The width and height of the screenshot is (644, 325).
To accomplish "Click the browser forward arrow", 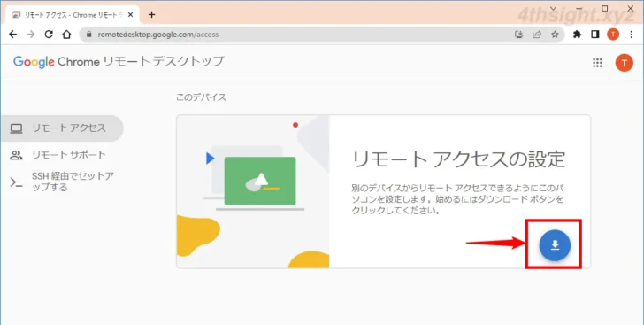I will pyautogui.click(x=31, y=35).
